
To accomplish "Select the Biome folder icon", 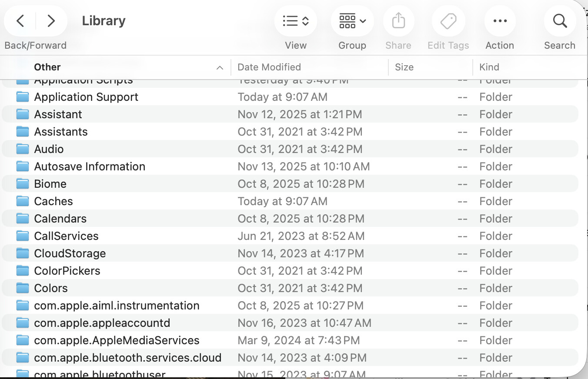I will pos(23,184).
